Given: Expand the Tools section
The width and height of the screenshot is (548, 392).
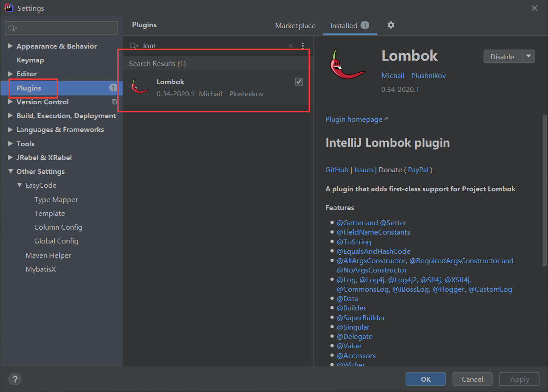Looking at the screenshot, I should tap(10, 144).
